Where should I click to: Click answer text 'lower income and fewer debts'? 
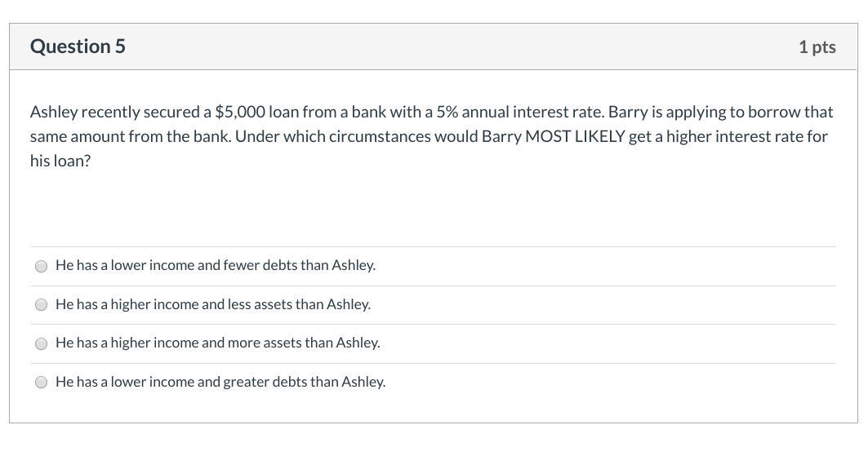coord(203,265)
